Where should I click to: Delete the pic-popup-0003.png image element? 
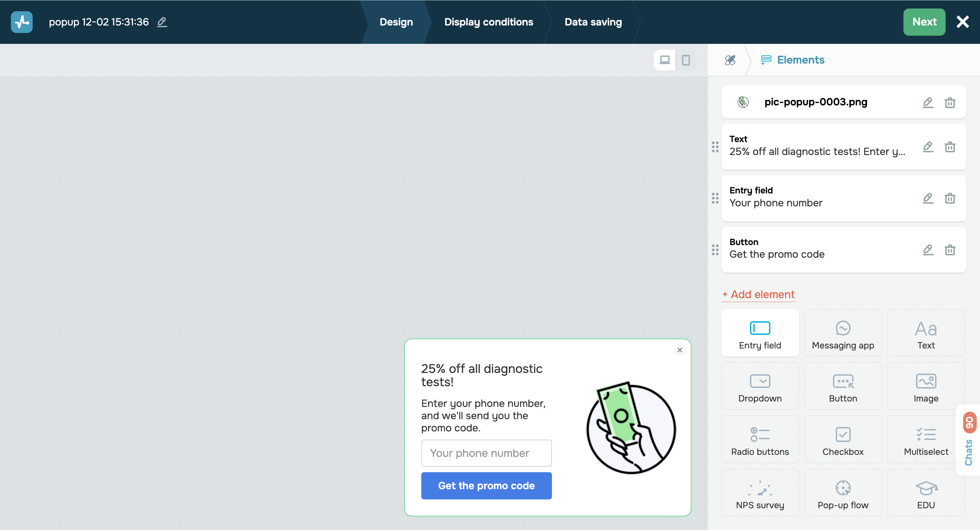pos(950,102)
